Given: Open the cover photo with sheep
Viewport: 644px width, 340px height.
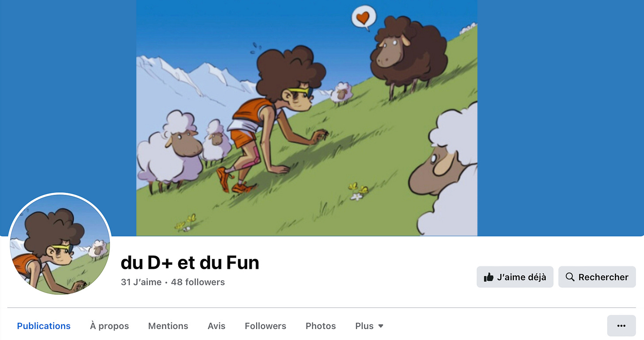Looking at the screenshot, I should pyautogui.click(x=307, y=118).
